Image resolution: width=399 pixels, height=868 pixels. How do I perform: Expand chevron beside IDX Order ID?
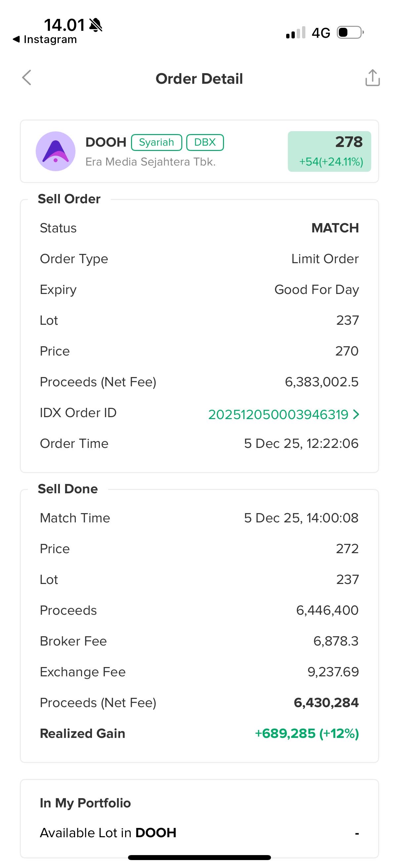pyautogui.click(x=356, y=414)
